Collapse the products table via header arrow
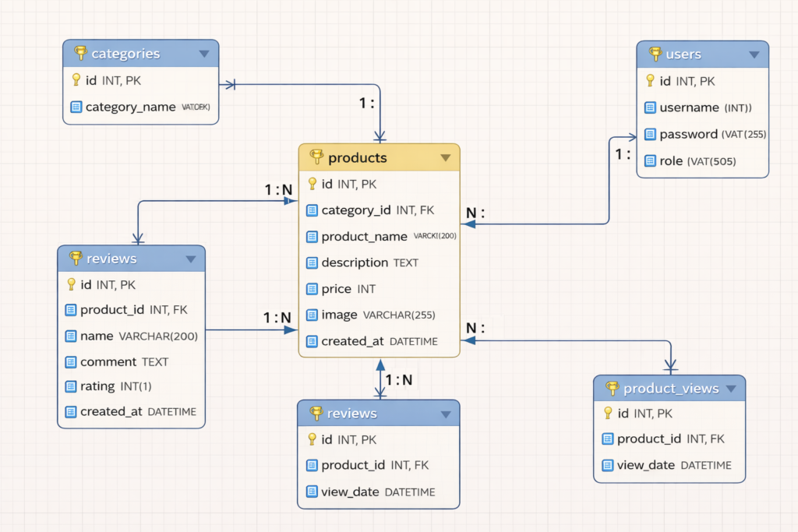798x532 pixels. click(x=445, y=158)
